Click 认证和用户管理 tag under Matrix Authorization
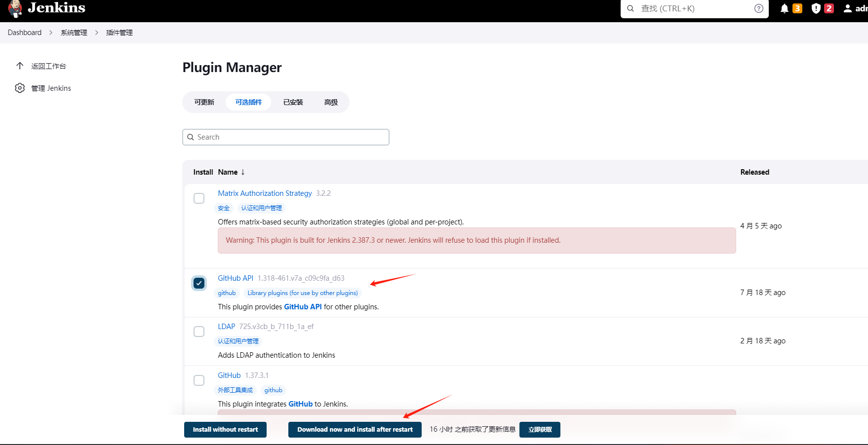Image resolution: width=868 pixels, height=445 pixels. tap(262, 208)
